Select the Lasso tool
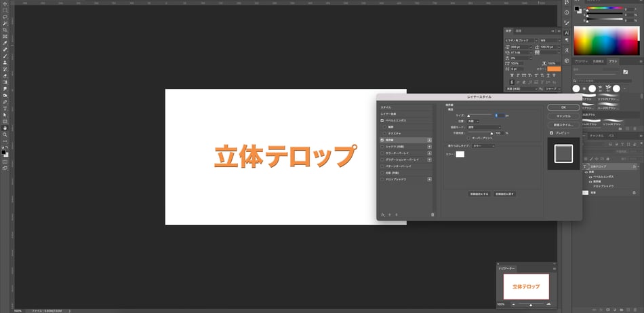 click(5, 16)
